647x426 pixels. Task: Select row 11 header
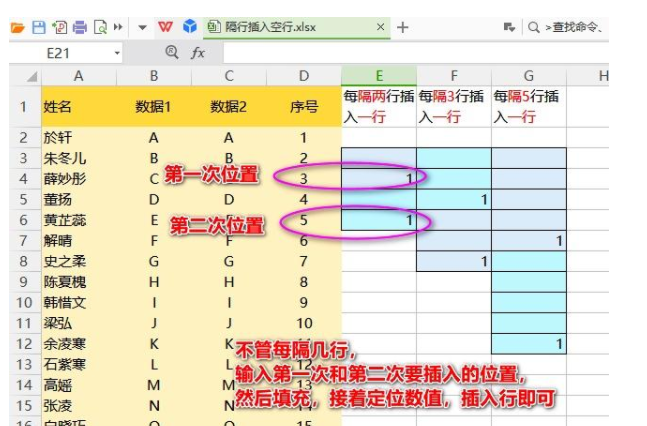click(24, 323)
